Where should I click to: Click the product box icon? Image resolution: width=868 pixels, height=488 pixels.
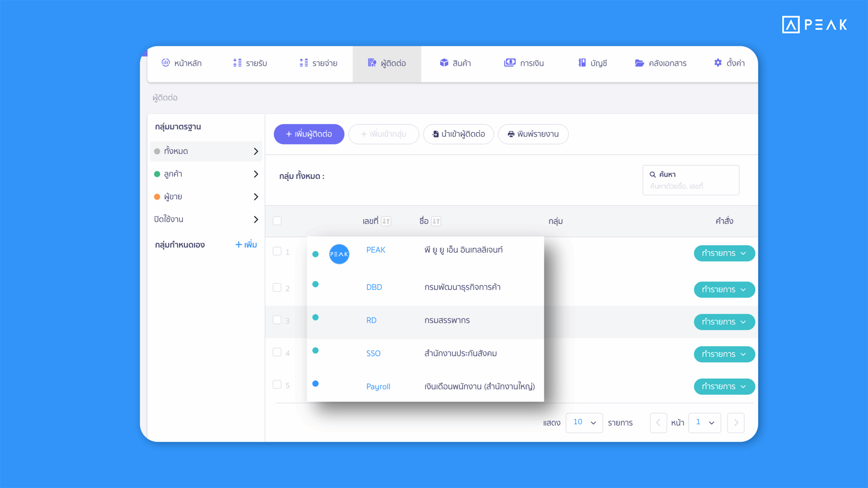[444, 63]
